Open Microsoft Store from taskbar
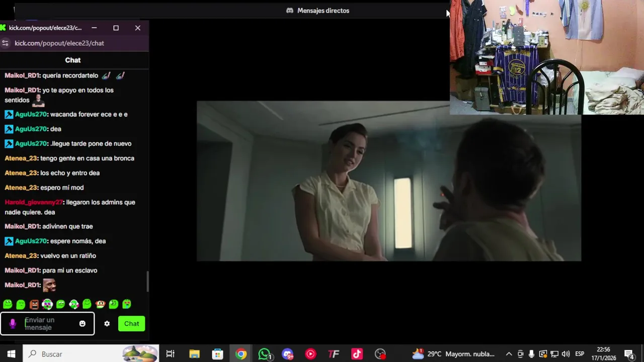Image resolution: width=644 pixels, height=362 pixels. (217, 354)
